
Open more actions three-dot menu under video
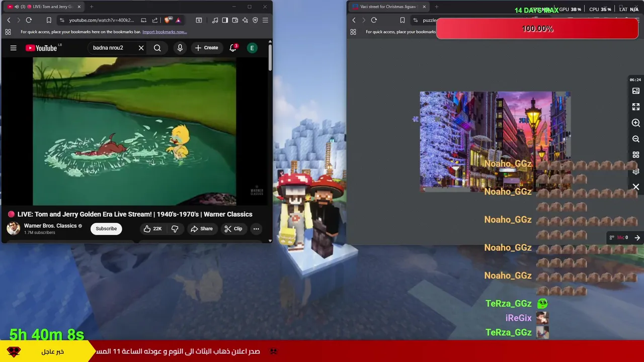(256, 229)
